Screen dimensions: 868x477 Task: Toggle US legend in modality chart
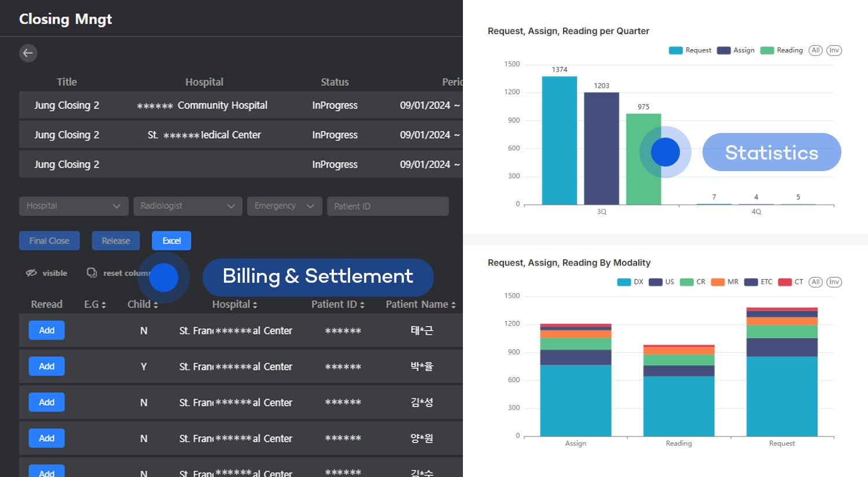click(661, 282)
